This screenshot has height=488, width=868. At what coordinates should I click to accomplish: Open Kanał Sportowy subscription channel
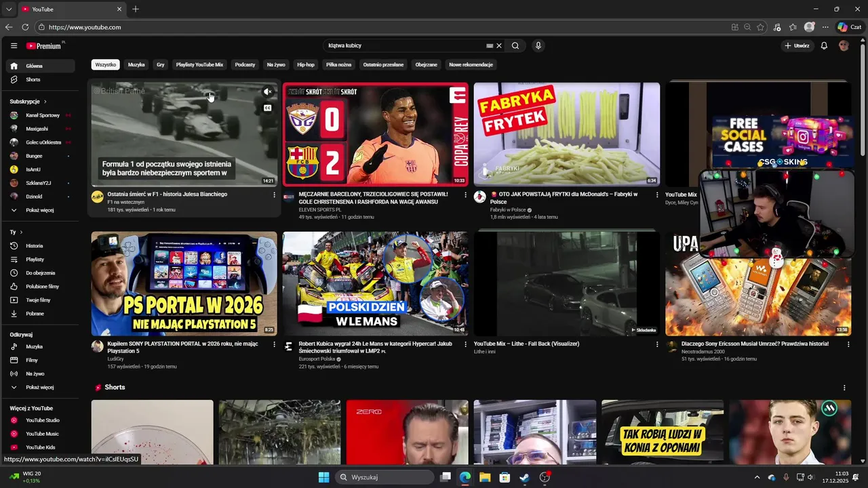pyautogui.click(x=42, y=115)
